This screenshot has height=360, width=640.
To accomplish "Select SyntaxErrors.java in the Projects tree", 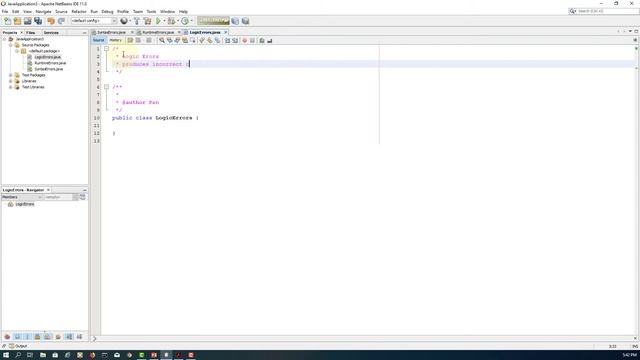I will (x=49, y=69).
